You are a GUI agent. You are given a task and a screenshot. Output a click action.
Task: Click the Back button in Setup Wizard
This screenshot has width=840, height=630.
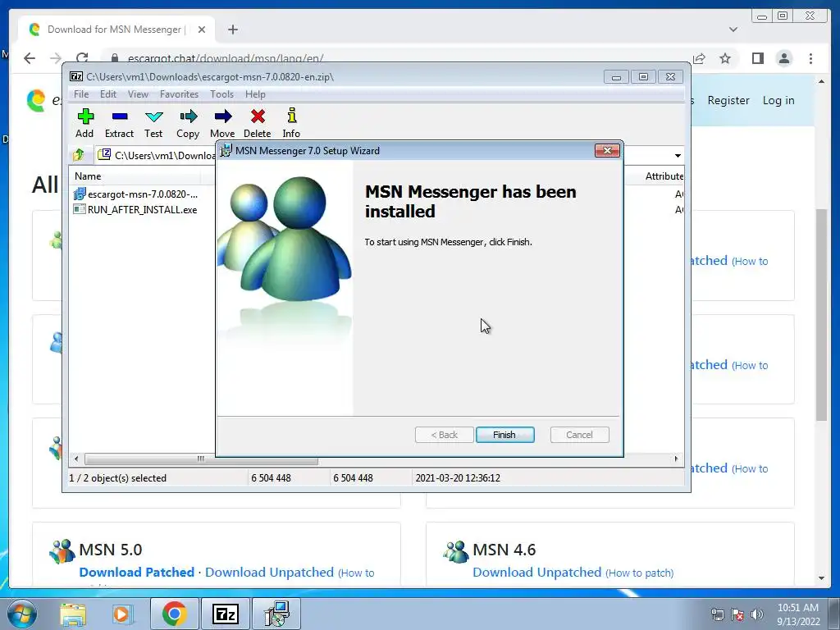[444, 435]
